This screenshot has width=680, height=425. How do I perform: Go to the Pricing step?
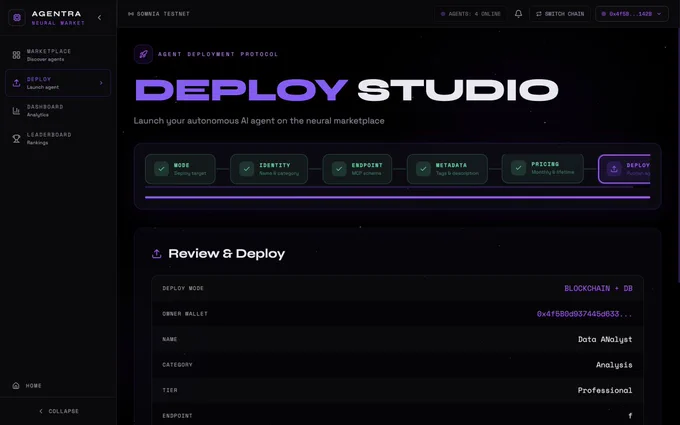click(543, 168)
